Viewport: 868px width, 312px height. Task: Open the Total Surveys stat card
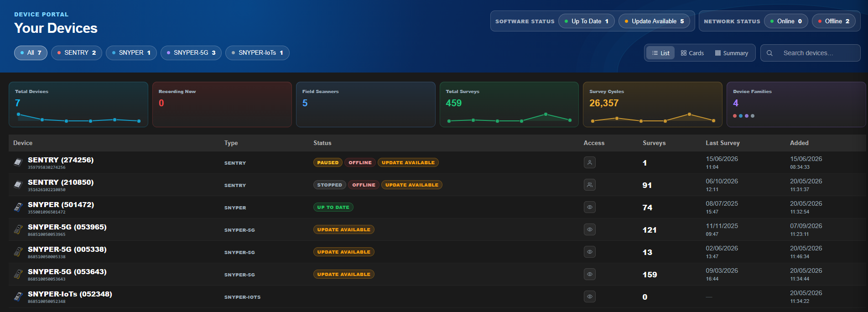click(509, 104)
